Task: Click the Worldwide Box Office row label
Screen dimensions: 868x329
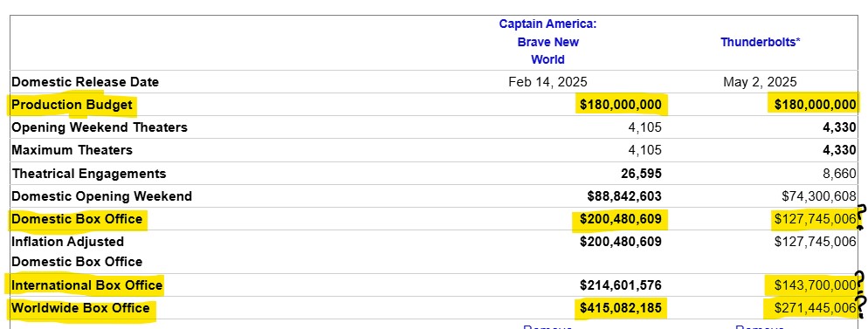Action: click(x=80, y=308)
